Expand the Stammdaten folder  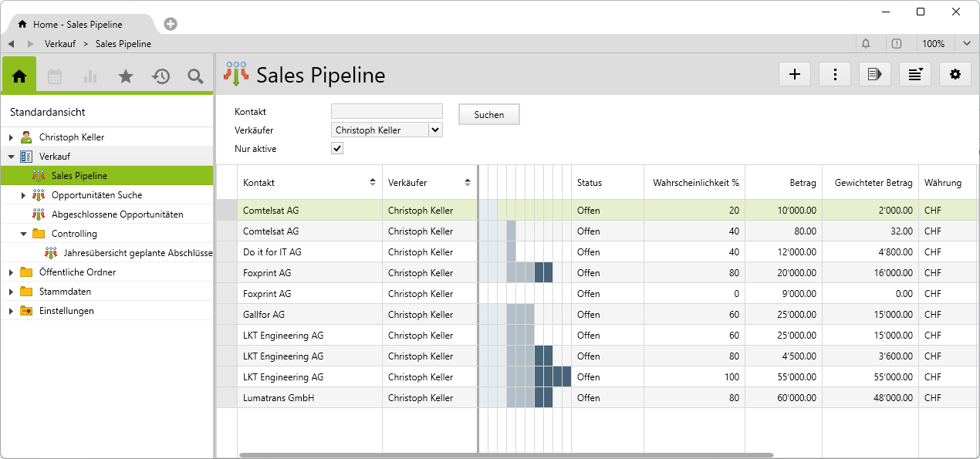click(x=11, y=292)
